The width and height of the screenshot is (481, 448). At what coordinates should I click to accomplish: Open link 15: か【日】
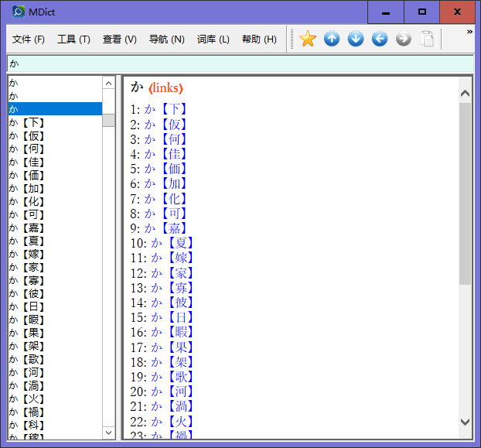pos(172,317)
